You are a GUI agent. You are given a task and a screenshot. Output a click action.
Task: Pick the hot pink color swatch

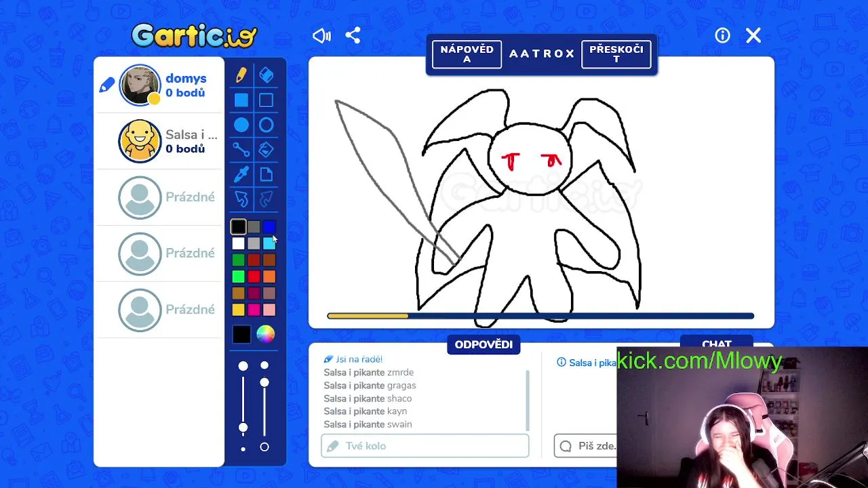click(254, 310)
